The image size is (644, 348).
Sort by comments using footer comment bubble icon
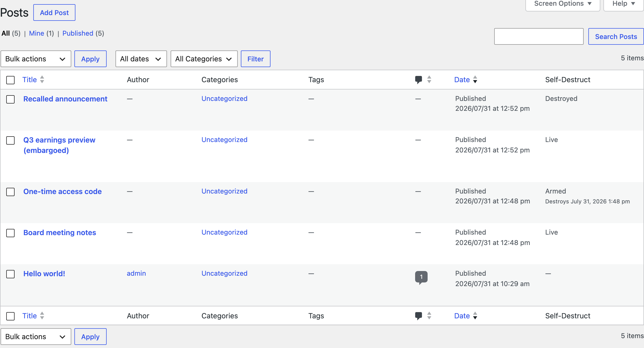point(418,316)
